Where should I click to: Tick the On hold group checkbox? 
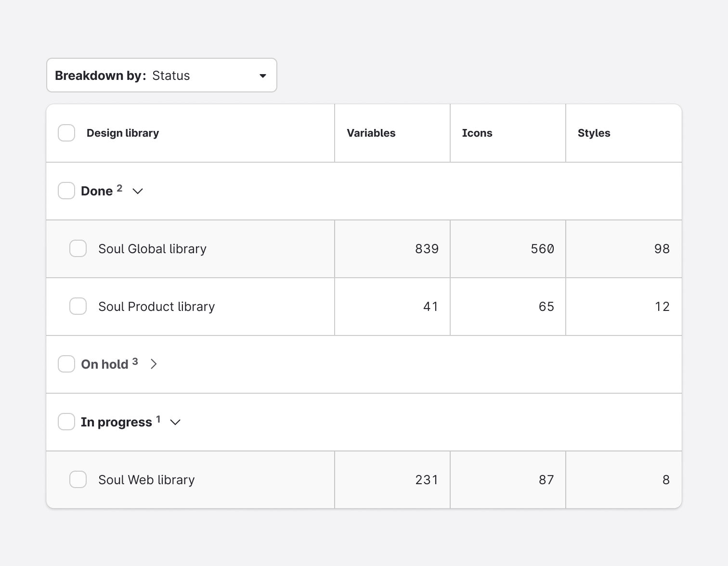(66, 364)
